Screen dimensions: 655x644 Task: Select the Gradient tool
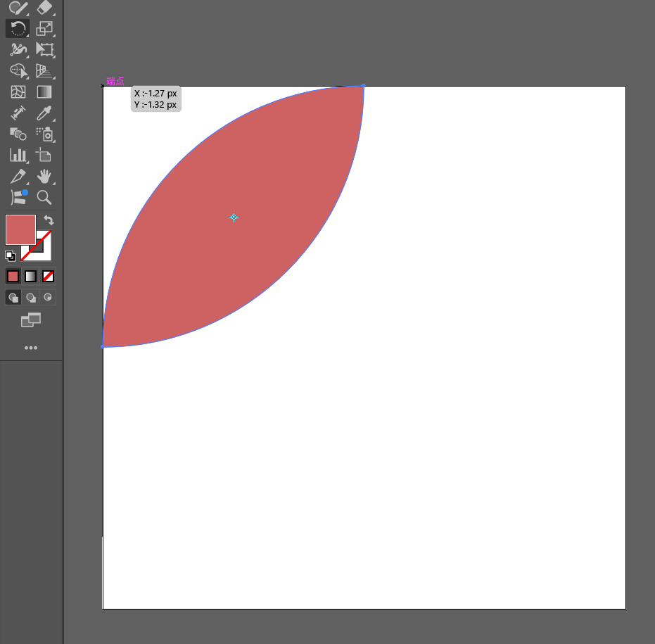tap(44, 92)
